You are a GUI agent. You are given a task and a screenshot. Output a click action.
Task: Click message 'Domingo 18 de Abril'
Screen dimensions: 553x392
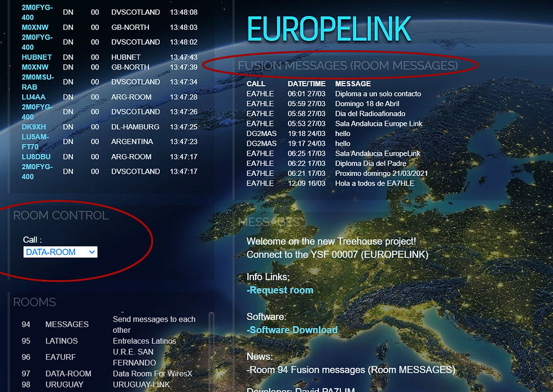point(367,104)
